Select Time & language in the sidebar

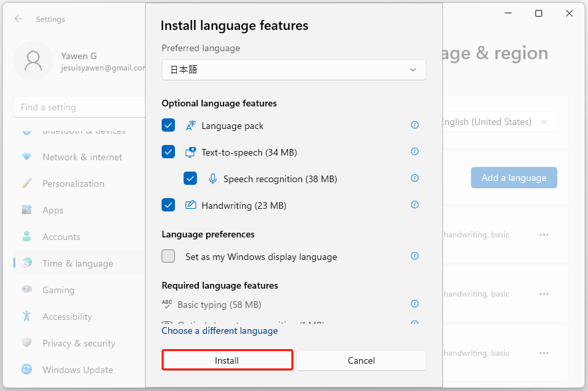[27, 263]
